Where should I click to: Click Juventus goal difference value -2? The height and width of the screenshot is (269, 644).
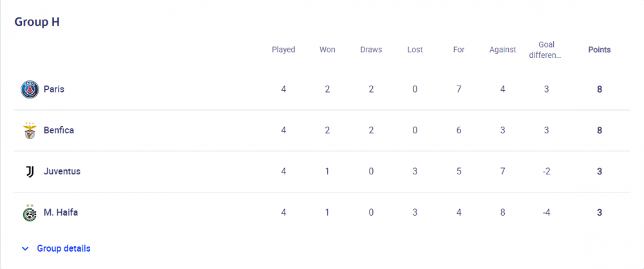[546, 171]
